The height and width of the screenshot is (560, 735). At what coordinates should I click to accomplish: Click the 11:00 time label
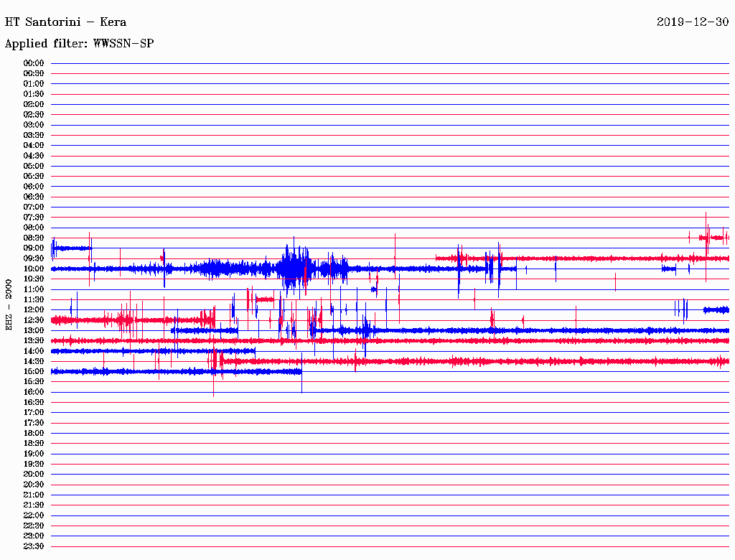tap(34, 289)
